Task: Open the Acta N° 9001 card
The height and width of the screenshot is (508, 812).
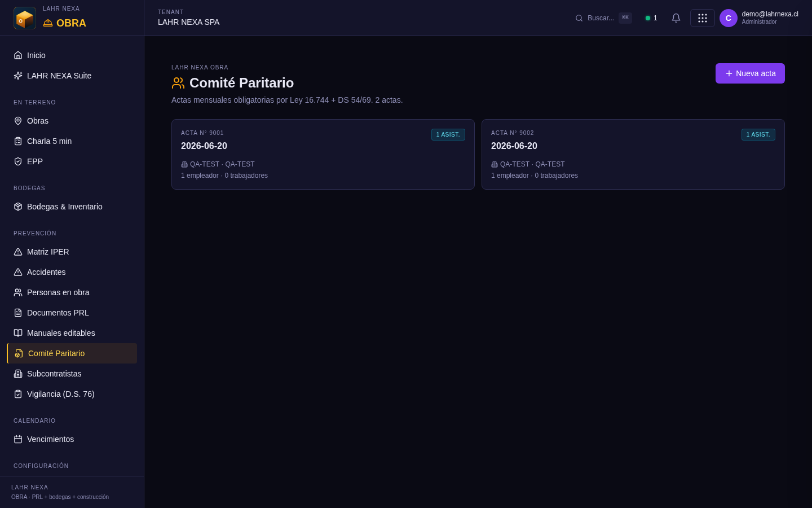Action: pyautogui.click(x=323, y=154)
